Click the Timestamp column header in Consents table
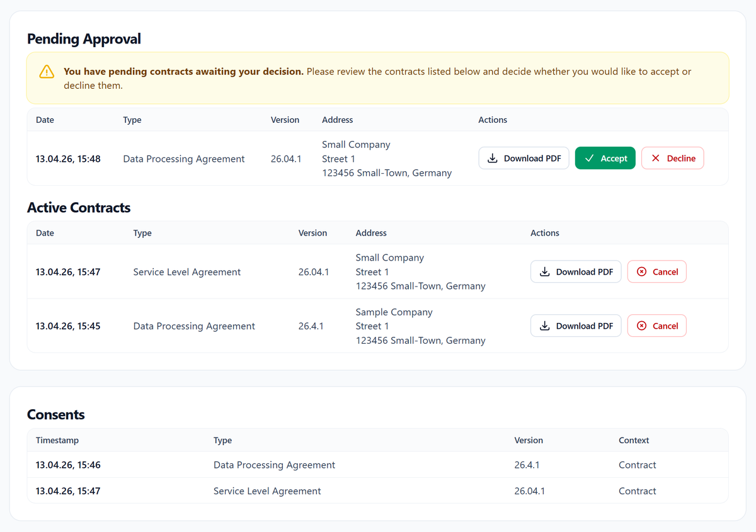This screenshot has height=532, width=756. coord(57,440)
